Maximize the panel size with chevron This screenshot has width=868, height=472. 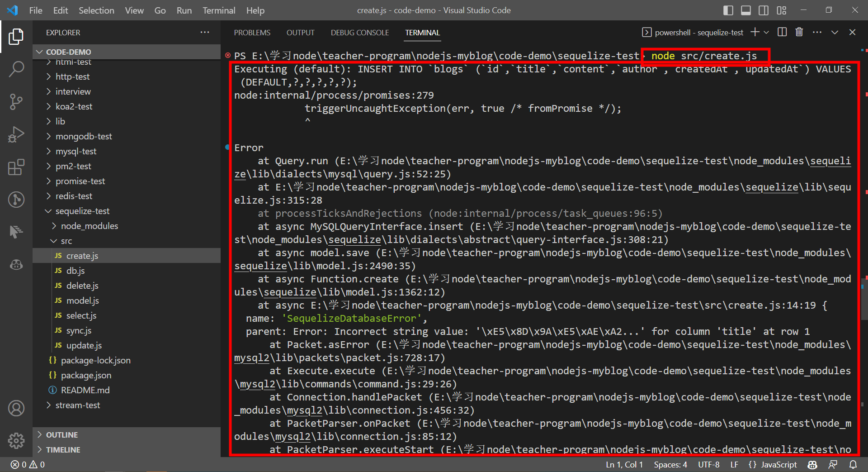pos(835,32)
